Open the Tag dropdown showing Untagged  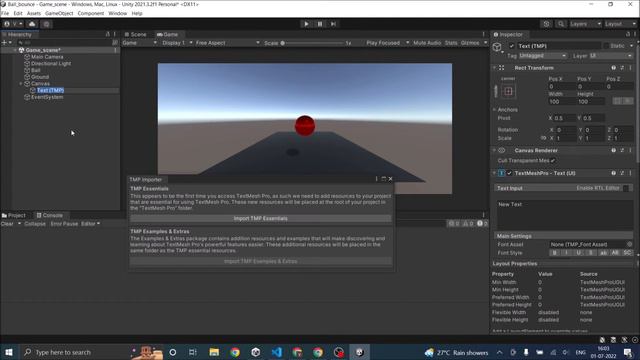pyautogui.click(x=542, y=56)
